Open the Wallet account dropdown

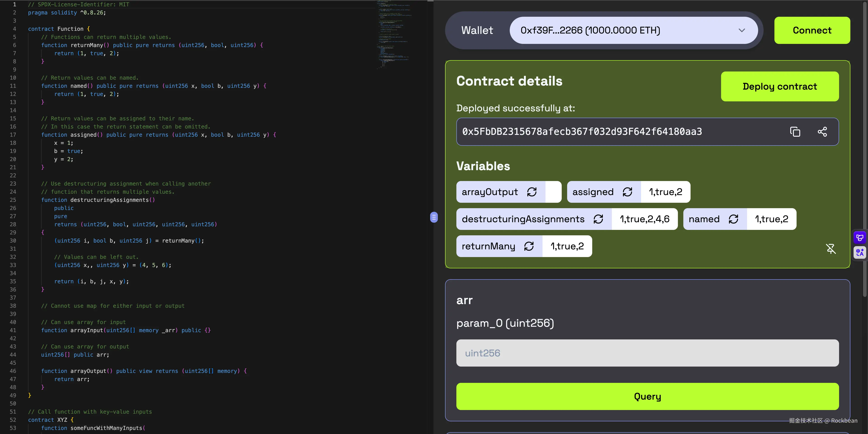pos(633,30)
